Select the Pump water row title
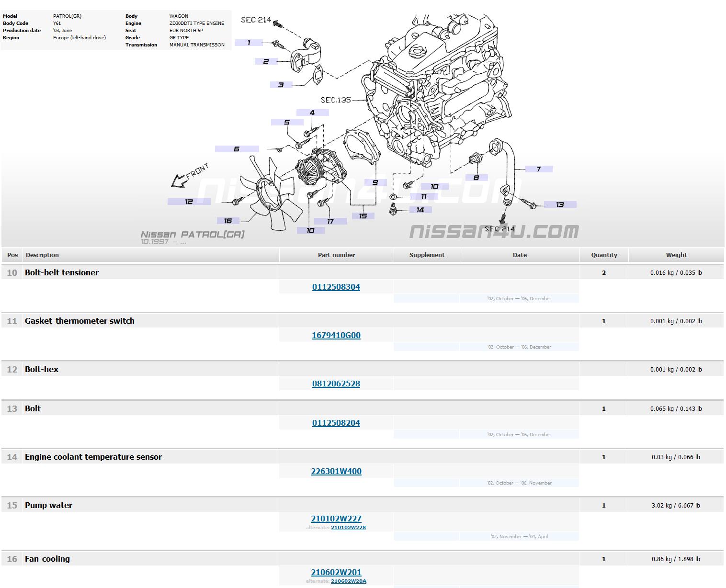This screenshot has width=726, height=588. tap(48, 505)
